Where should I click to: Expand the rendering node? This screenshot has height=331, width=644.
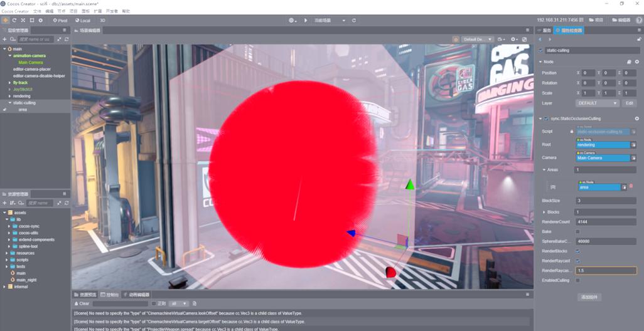(10, 96)
